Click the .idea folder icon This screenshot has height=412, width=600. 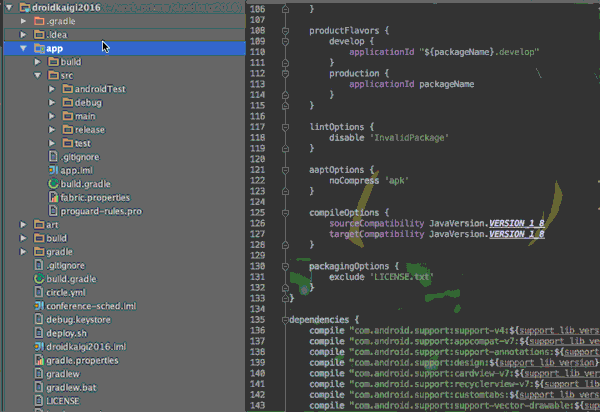coord(39,34)
